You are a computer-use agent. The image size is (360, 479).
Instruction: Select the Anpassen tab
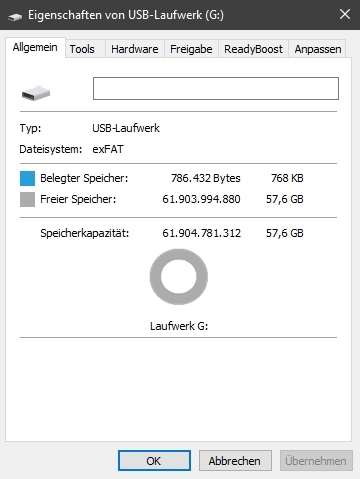(x=318, y=49)
